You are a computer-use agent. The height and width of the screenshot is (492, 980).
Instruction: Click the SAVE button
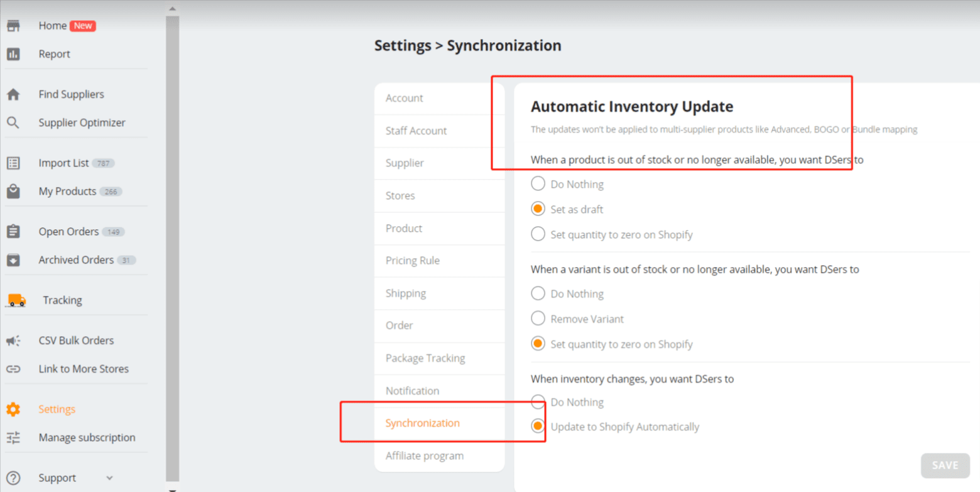pos(945,466)
